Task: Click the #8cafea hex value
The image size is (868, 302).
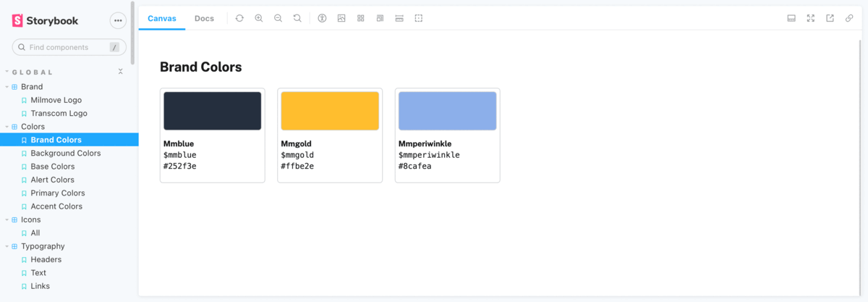Action: [414, 167]
